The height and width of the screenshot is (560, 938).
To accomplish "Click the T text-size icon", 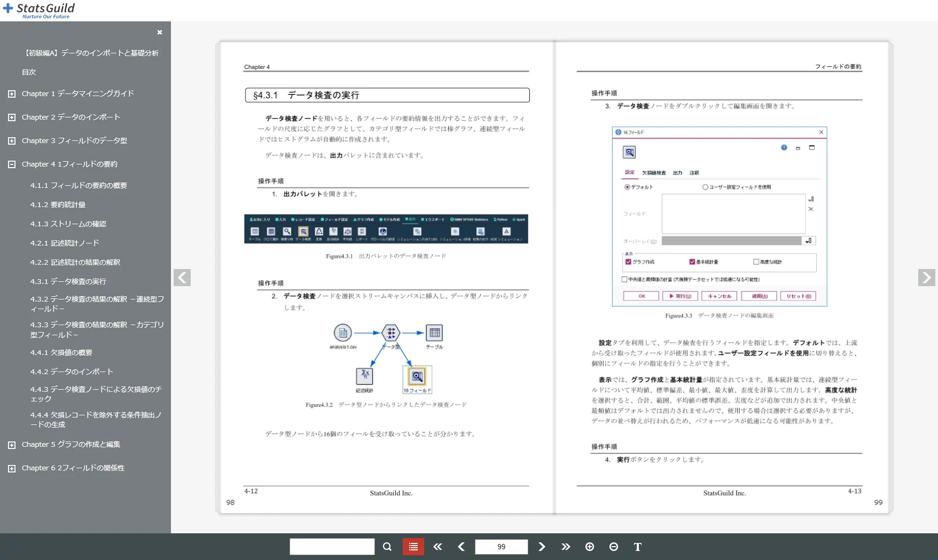I will pyautogui.click(x=637, y=547).
